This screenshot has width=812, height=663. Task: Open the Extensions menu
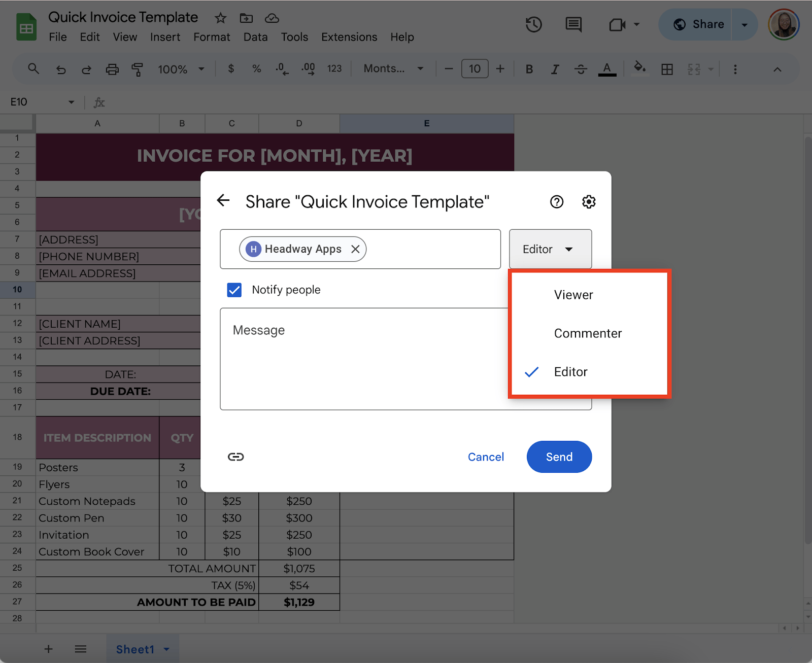pyautogui.click(x=349, y=37)
